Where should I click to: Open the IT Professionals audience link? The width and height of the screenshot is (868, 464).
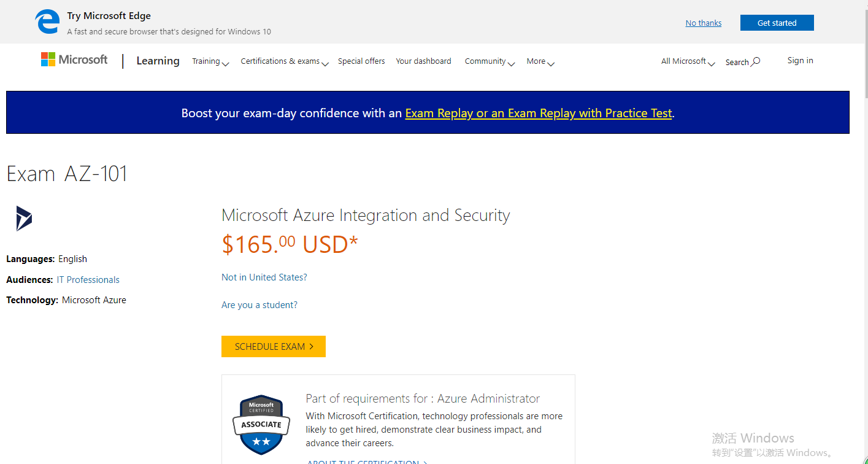coord(88,280)
